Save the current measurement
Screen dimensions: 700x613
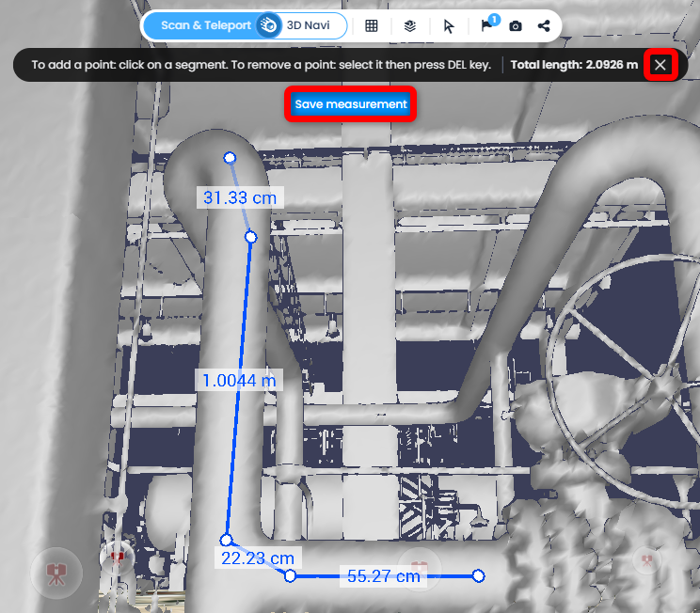[350, 104]
